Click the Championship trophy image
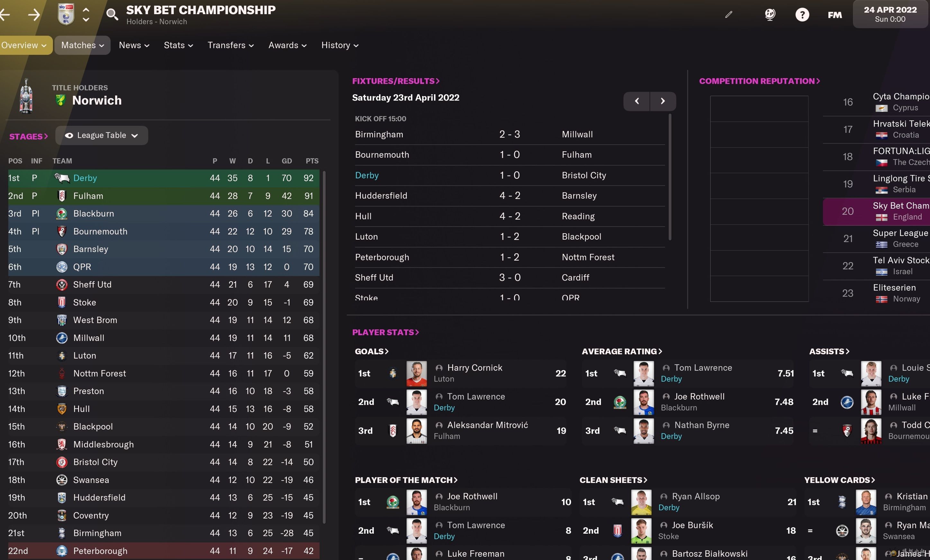The width and height of the screenshot is (930, 560). tap(26, 96)
